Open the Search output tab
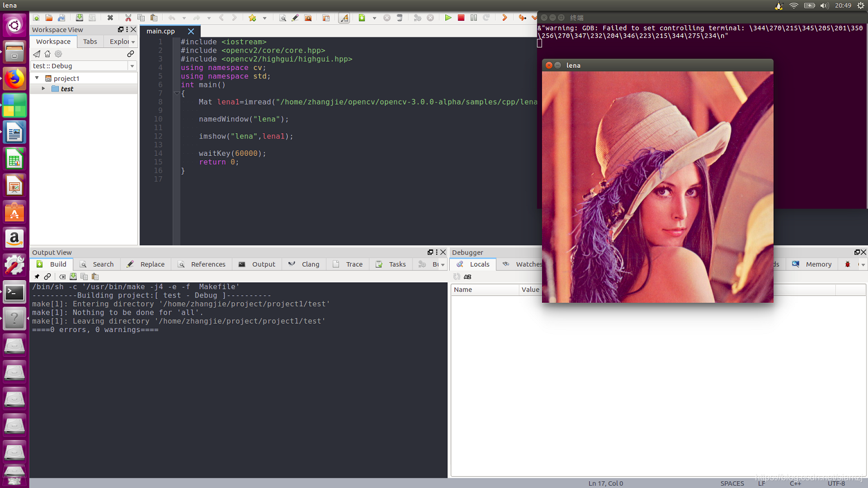868x488 pixels. click(97, 264)
